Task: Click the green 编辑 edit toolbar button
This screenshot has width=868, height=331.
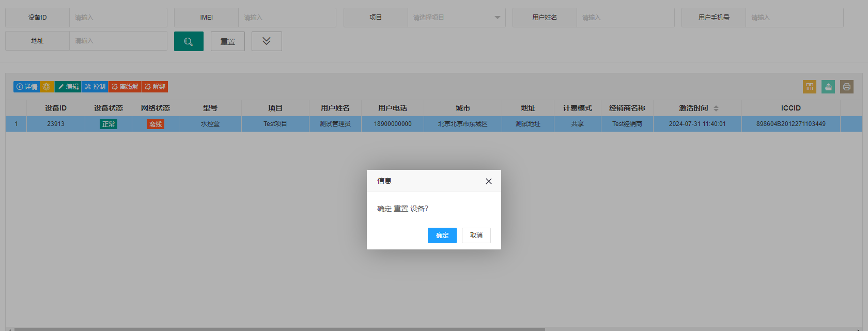Action: [x=68, y=87]
